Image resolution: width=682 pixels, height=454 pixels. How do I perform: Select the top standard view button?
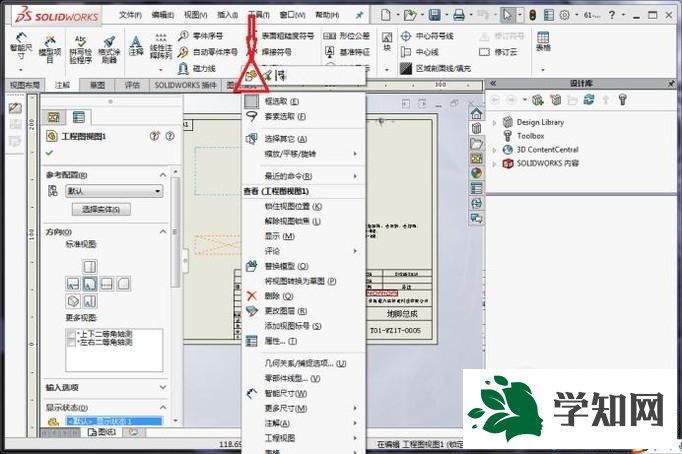pos(90,266)
